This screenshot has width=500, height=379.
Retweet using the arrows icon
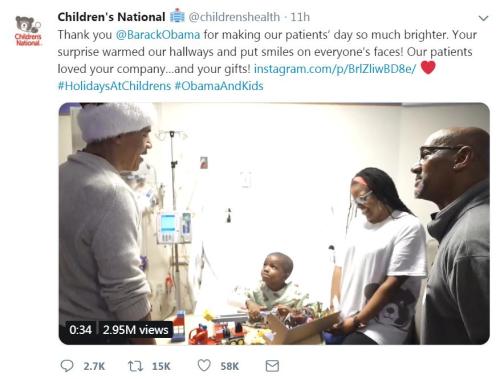point(135,366)
